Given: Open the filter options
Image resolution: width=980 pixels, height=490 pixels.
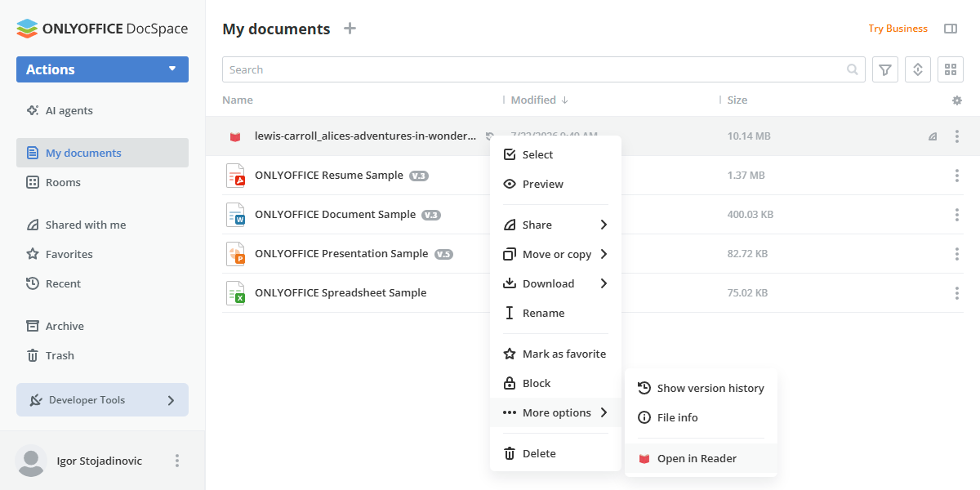Looking at the screenshot, I should coord(885,69).
